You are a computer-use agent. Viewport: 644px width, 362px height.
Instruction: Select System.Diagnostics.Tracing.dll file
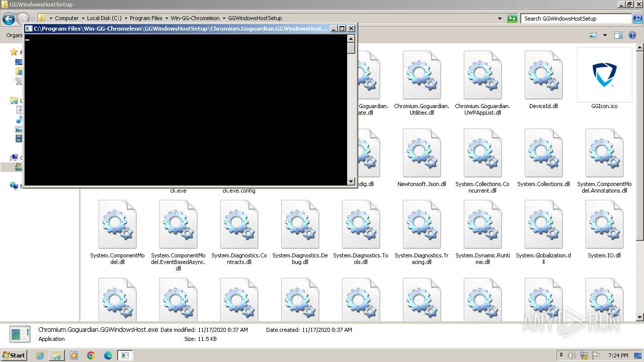pos(422,232)
